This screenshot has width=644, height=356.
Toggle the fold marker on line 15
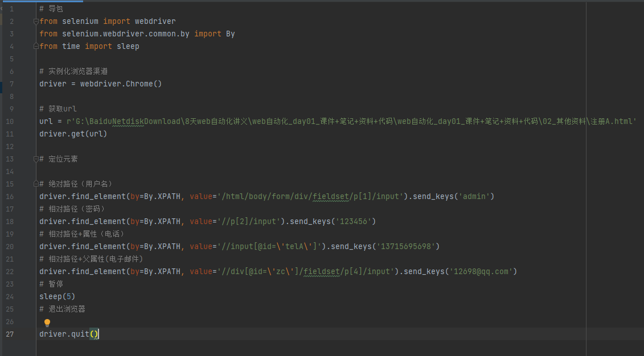pos(36,184)
